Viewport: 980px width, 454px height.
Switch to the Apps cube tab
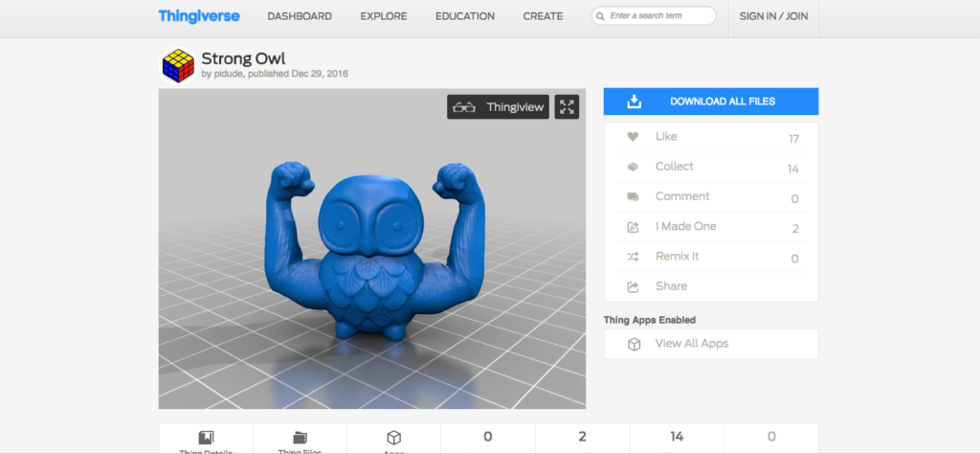[x=393, y=441]
